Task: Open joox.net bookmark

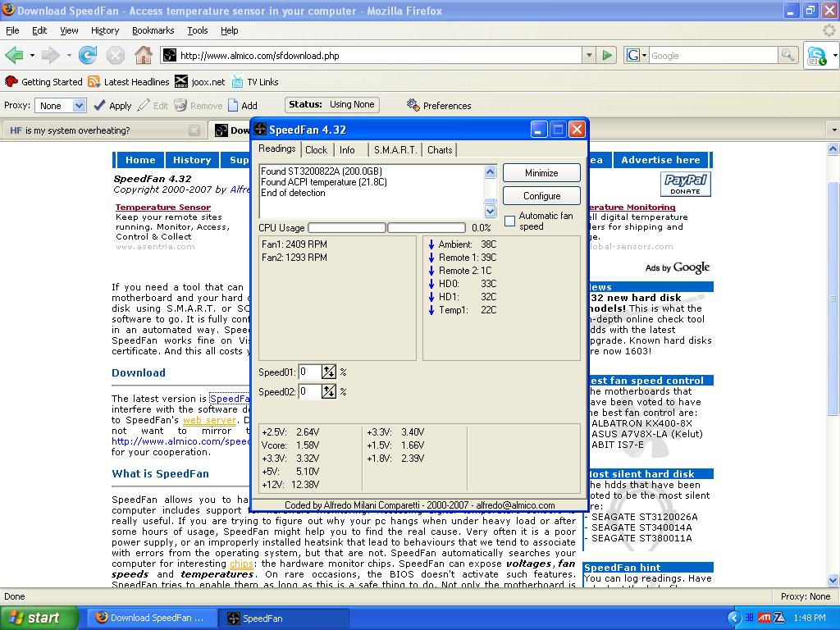Action: (x=200, y=82)
